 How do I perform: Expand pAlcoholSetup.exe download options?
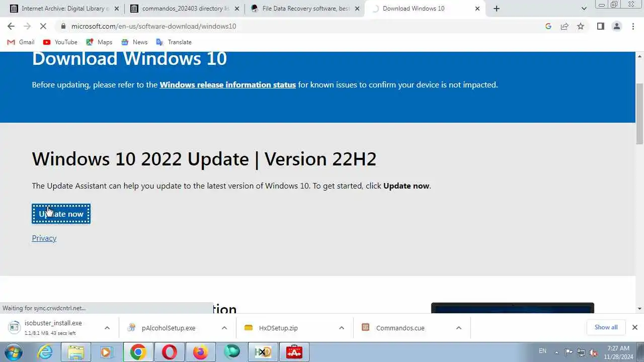click(x=224, y=328)
